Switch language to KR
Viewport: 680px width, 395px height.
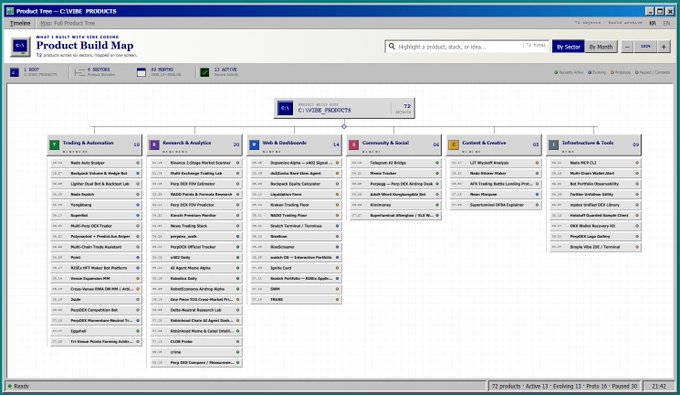(652, 23)
